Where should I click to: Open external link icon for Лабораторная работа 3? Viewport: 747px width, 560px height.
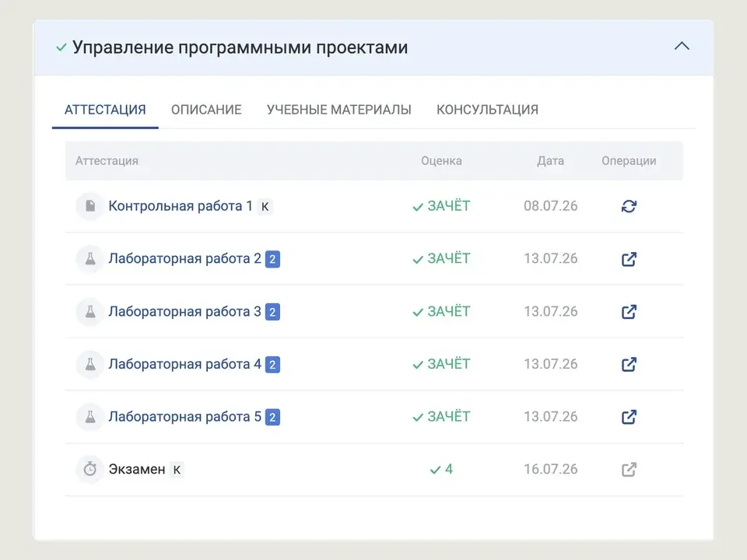629,311
